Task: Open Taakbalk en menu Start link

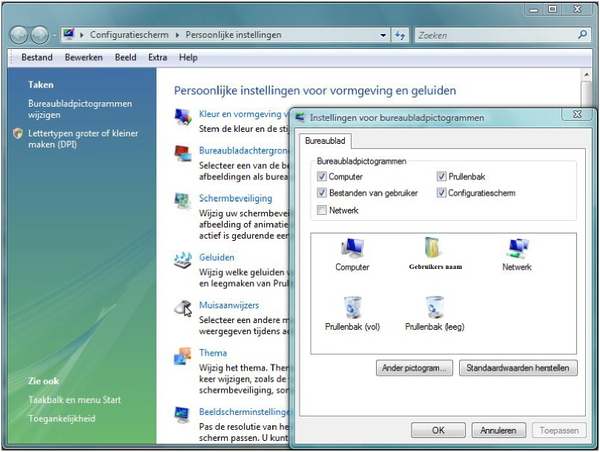Action: [74, 400]
